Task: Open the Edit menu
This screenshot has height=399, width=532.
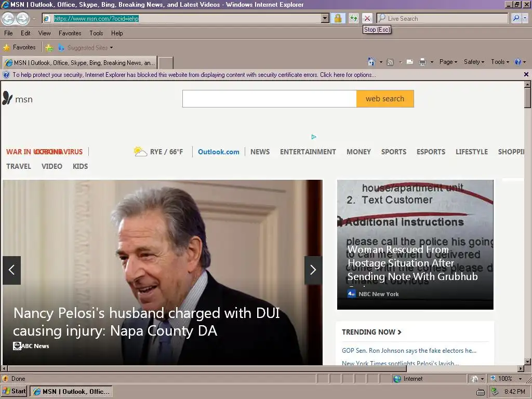Action: click(x=25, y=33)
